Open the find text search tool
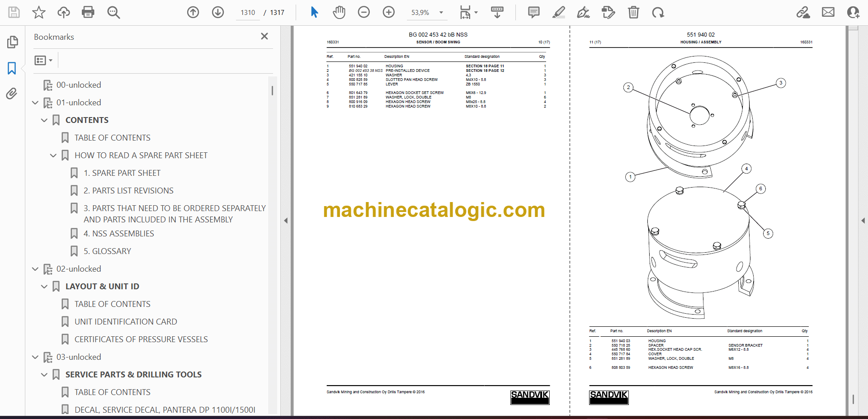The width and height of the screenshot is (868, 419). [x=113, y=12]
